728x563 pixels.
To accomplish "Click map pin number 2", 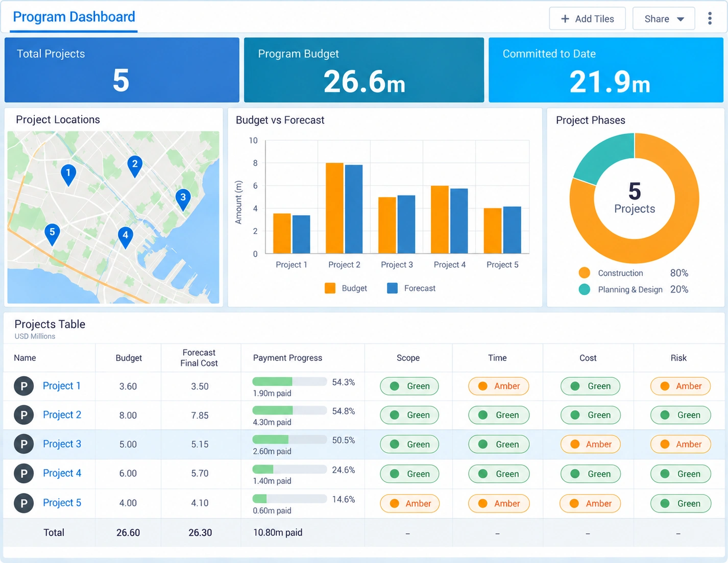I will pyautogui.click(x=135, y=166).
